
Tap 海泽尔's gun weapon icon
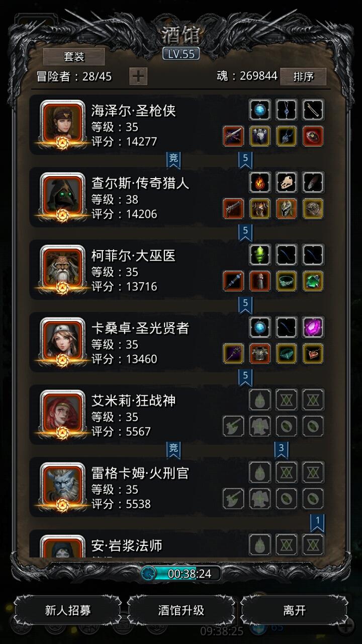(233, 136)
